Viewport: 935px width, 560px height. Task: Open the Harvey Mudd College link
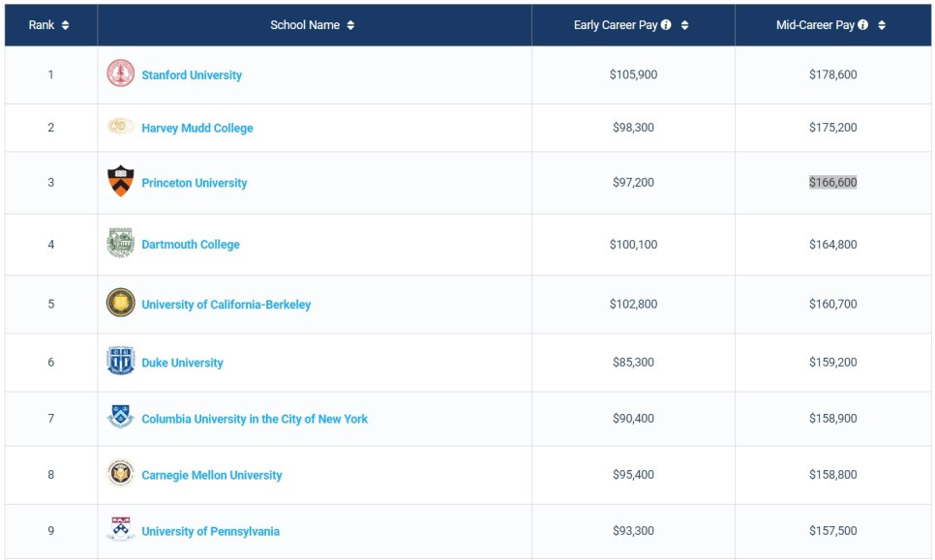point(197,128)
